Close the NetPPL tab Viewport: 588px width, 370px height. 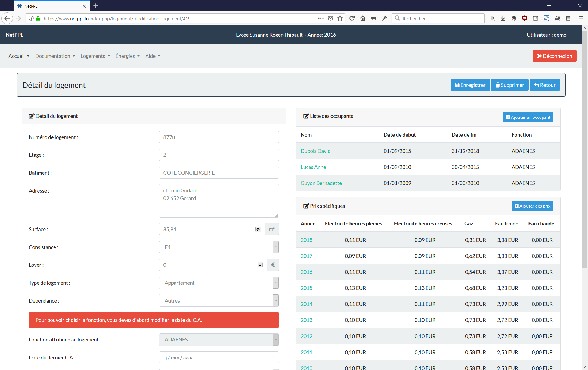click(84, 6)
